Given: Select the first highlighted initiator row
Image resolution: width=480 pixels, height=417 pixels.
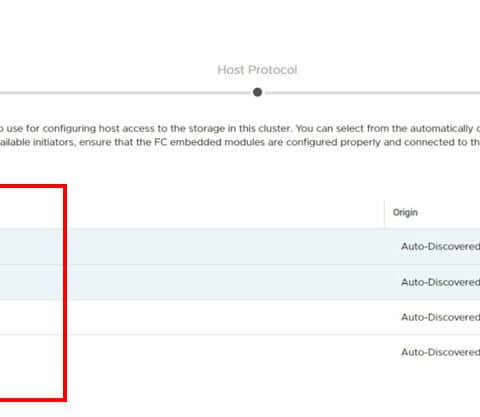Looking at the screenshot, I should (x=240, y=247).
